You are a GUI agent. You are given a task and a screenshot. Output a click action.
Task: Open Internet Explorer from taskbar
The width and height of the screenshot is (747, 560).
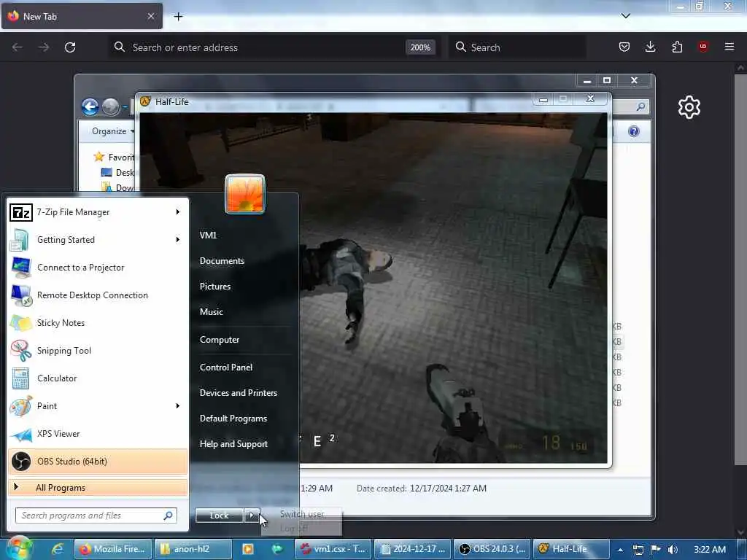[x=58, y=549]
